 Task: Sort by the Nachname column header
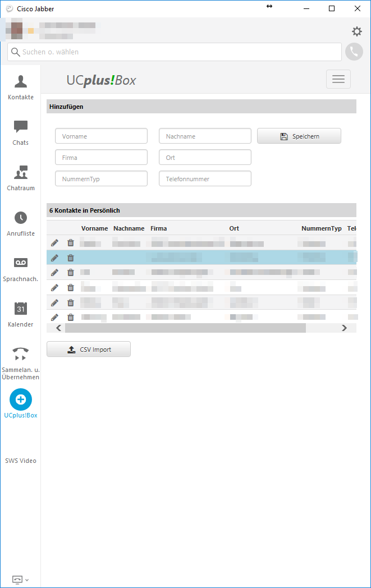click(129, 228)
